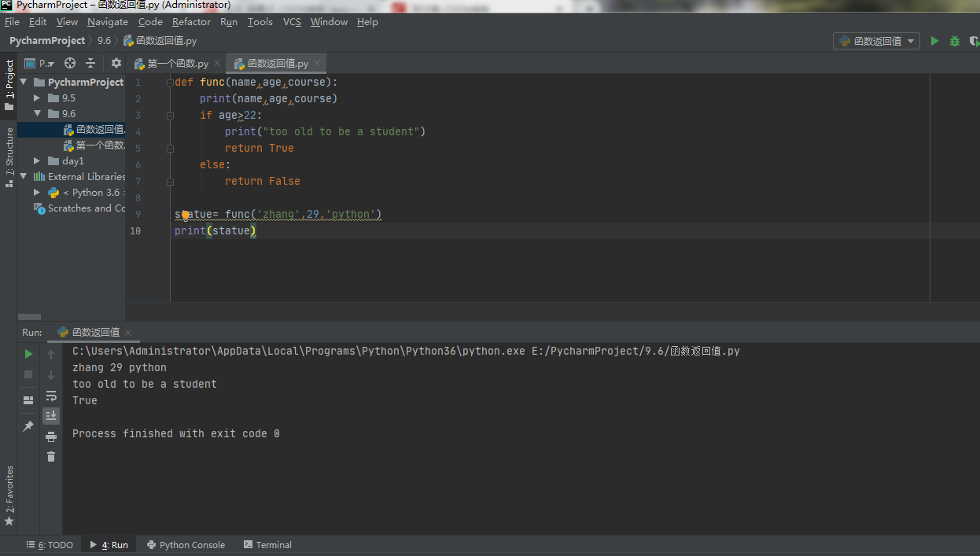Image resolution: width=980 pixels, height=556 pixels.
Task: Click the orange lightbulb on line 9
Action: (186, 214)
